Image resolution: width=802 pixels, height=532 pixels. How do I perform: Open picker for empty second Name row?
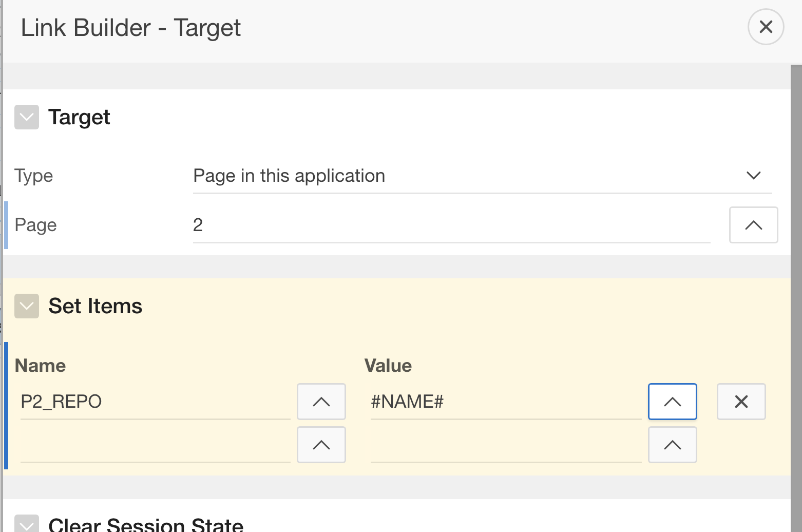[x=321, y=445]
